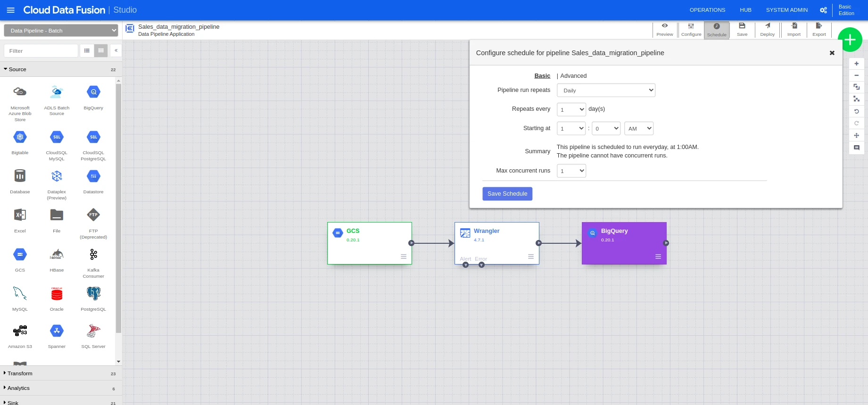
Task: Open the Starting at minute dropdown
Action: click(x=606, y=128)
